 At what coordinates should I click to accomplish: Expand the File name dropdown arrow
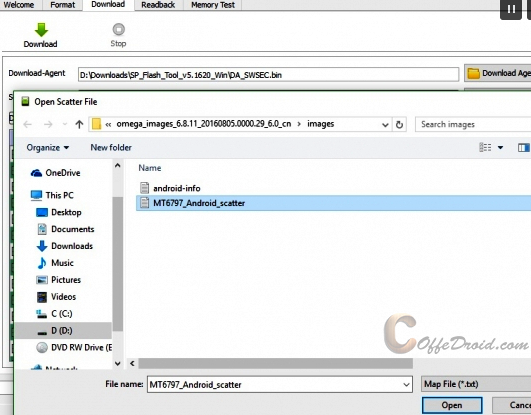(x=406, y=385)
